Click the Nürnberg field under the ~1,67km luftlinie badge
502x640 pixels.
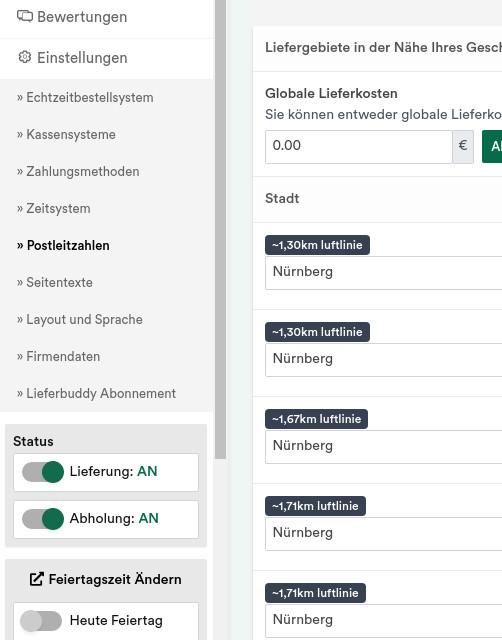(384, 447)
